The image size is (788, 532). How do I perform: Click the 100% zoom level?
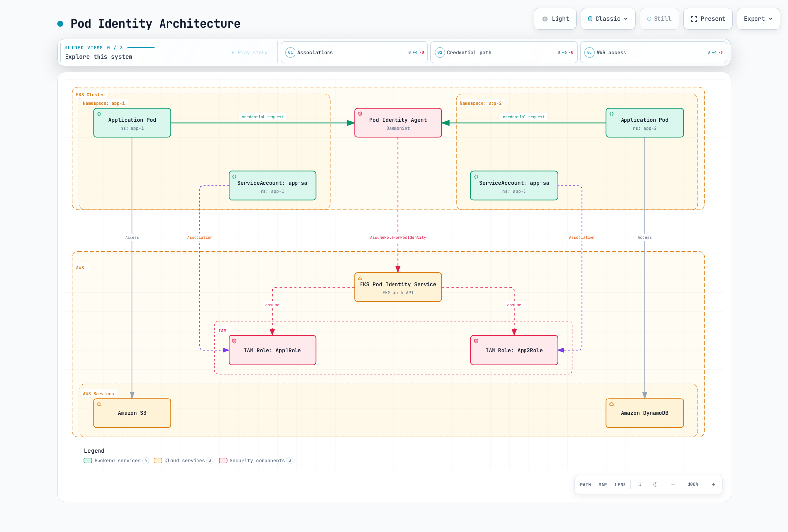(693, 485)
